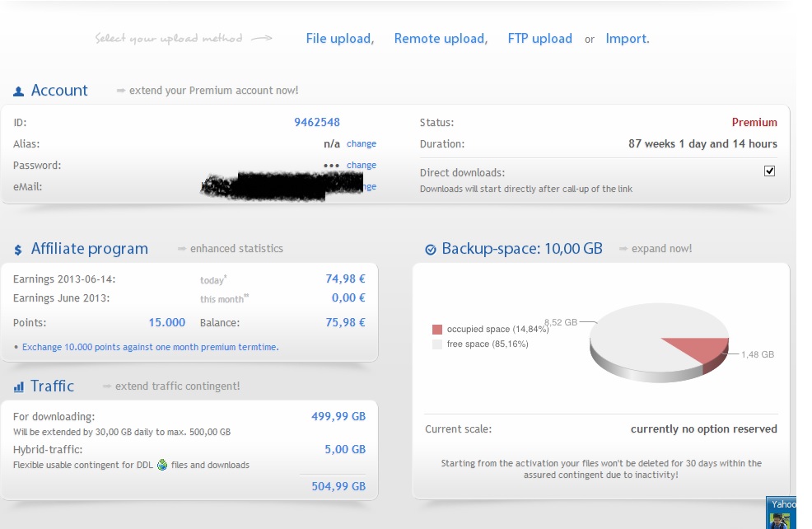This screenshot has height=529, width=812.
Task: Click the Account person icon
Action: point(19,91)
